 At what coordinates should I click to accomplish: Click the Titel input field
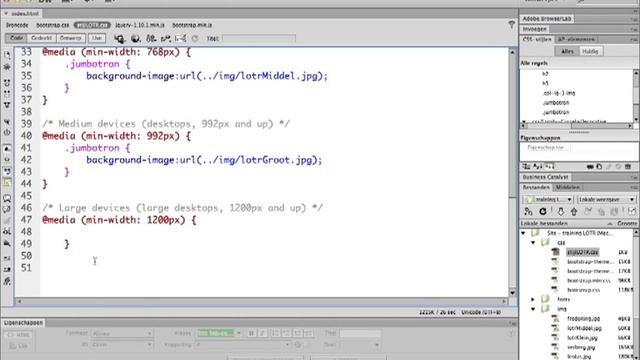(258, 39)
